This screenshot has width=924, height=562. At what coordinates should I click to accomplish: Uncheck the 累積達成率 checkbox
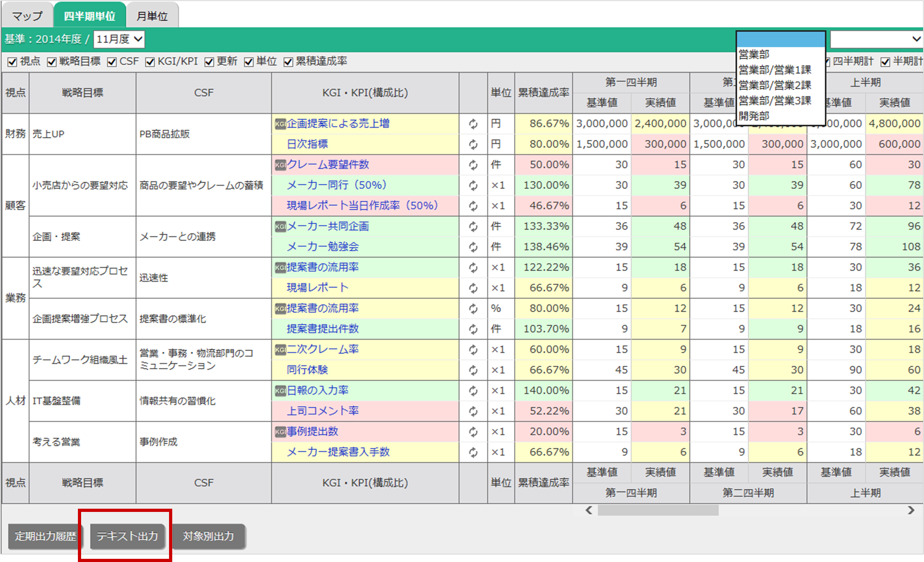click(288, 61)
